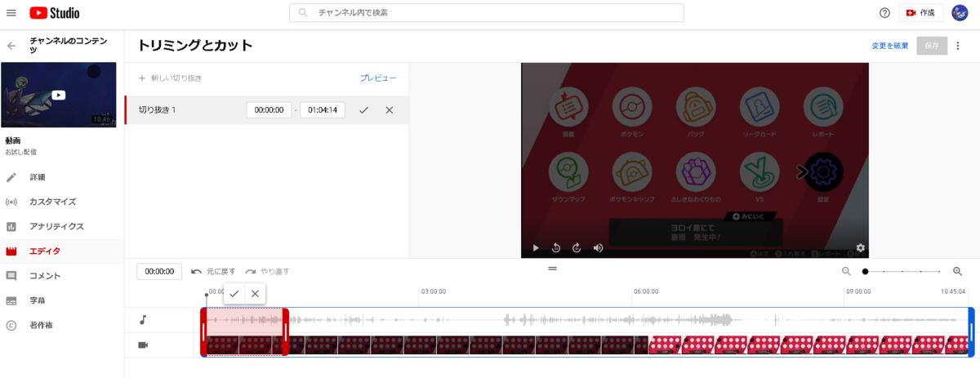Click the timeline zoom slider handle
Viewport: 980px width, 378px height.
point(865,272)
